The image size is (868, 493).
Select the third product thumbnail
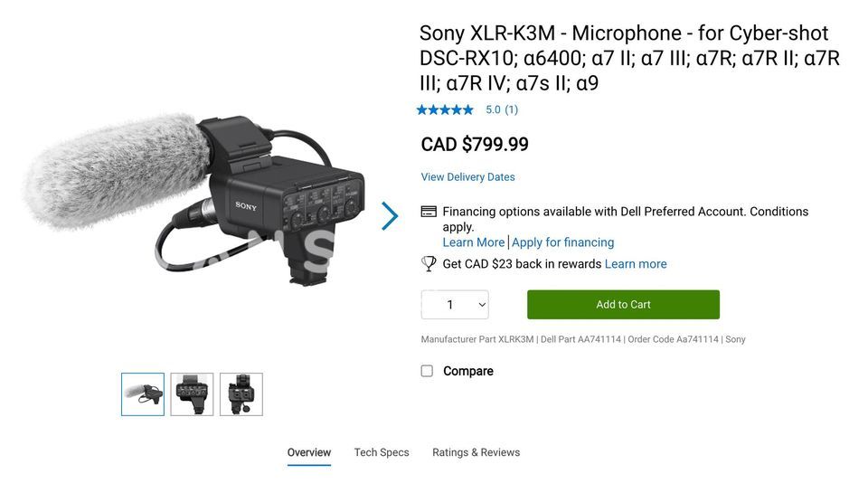241,394
